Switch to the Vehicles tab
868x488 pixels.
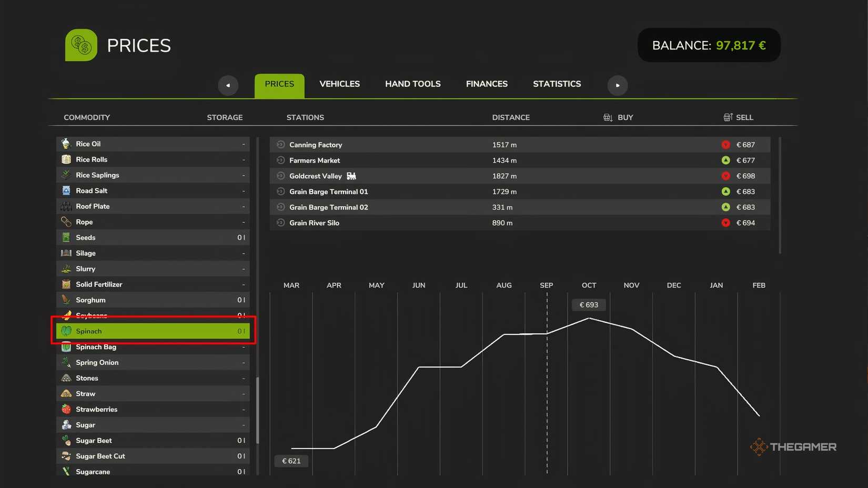click(340, 84)
